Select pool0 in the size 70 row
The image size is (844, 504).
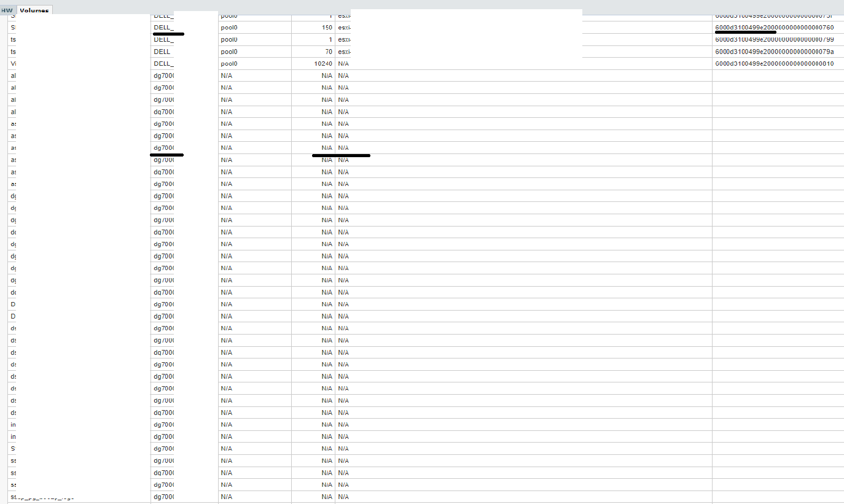pos(229,52)
